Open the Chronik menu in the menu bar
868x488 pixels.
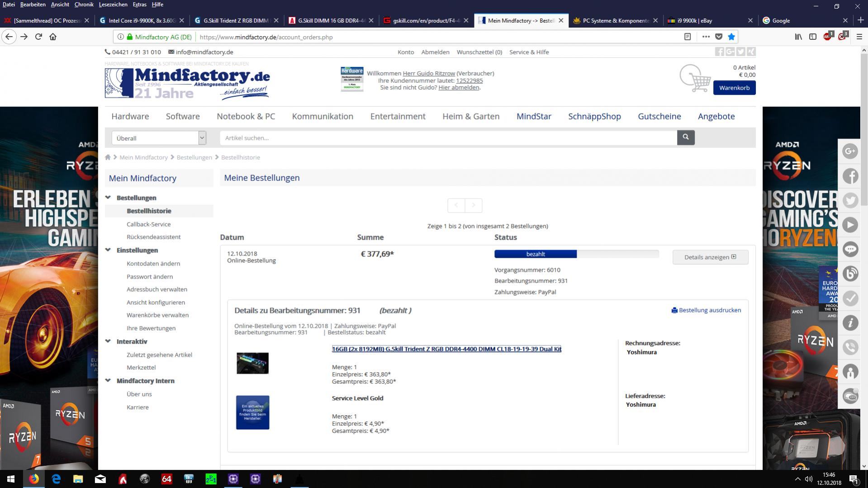84,5
